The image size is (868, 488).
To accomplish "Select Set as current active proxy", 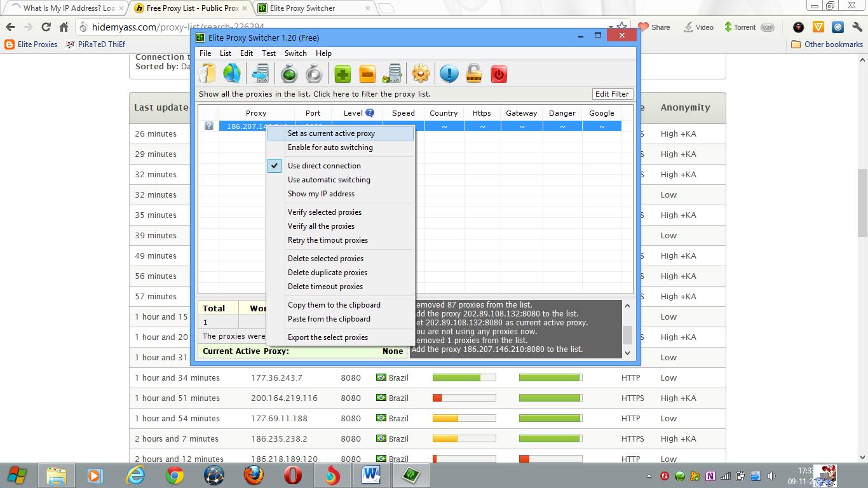I will point(340,133).
